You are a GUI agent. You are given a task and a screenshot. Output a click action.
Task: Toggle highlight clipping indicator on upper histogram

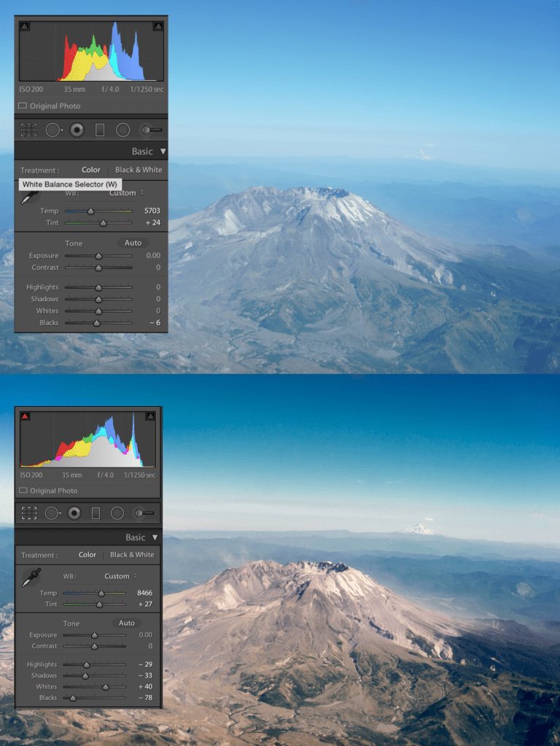pyautogui.click(x=158, y=26)
